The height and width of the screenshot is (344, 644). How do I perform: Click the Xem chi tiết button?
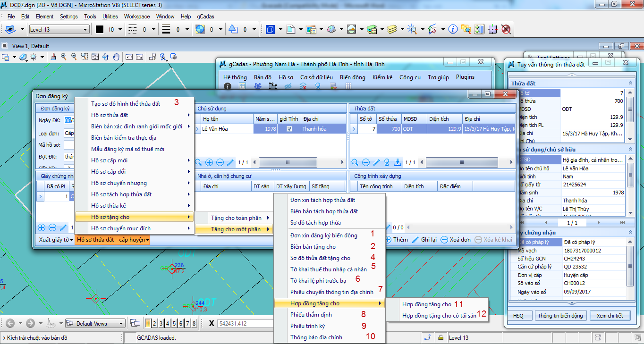tap(610, 316)
